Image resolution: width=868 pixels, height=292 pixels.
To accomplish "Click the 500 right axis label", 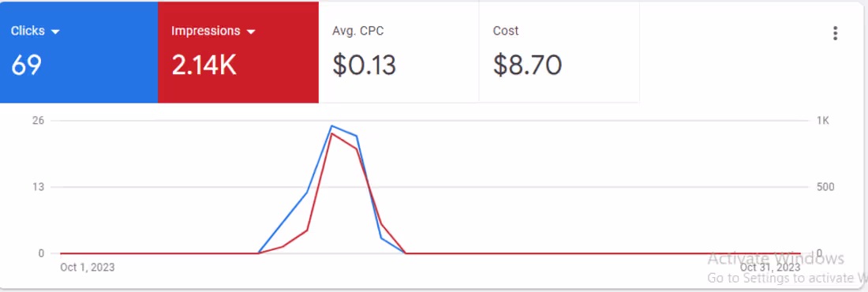I will (x=825, y=187).
